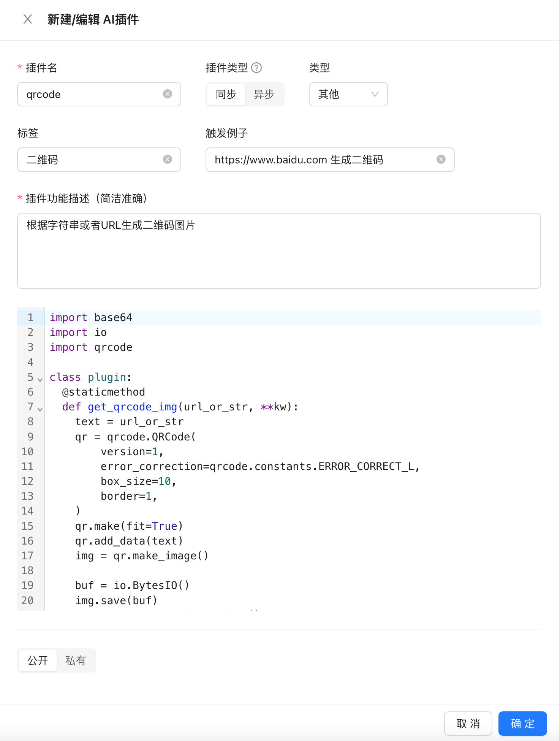Clear the 二维码 tag field
This screenshot has width=560, height=741.
[x=167, y=159]
